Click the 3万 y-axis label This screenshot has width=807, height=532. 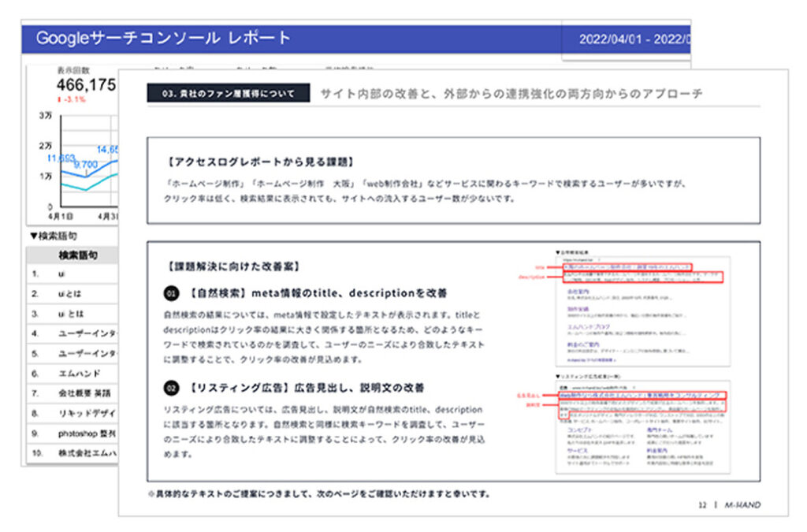46,115
